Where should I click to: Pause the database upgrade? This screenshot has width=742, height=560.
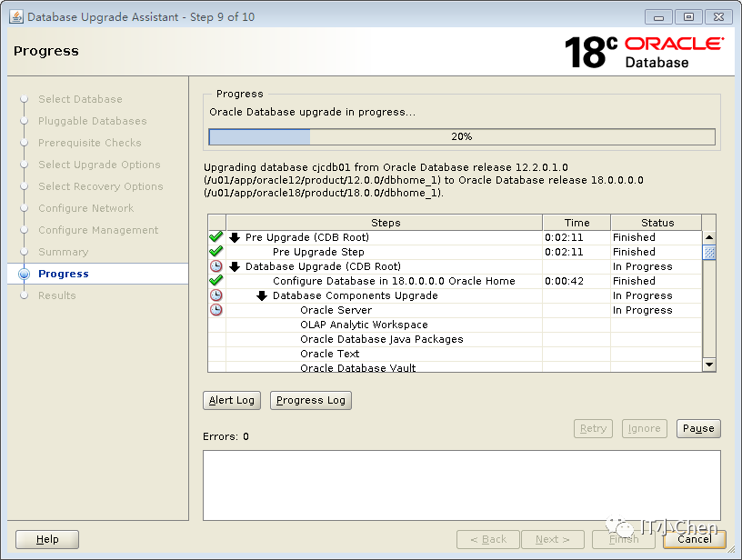[x=698, y=428]
